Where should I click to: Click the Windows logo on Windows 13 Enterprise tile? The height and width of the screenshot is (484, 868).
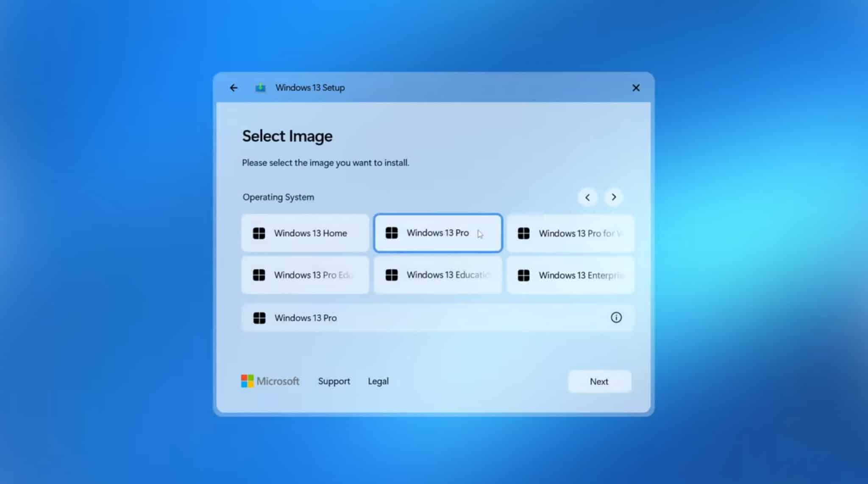[524, 275]
